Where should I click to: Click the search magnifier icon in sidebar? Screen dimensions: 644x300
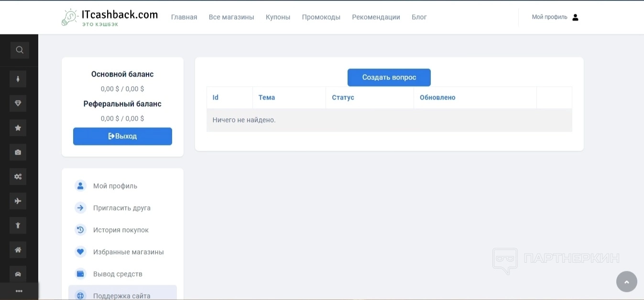20,50
